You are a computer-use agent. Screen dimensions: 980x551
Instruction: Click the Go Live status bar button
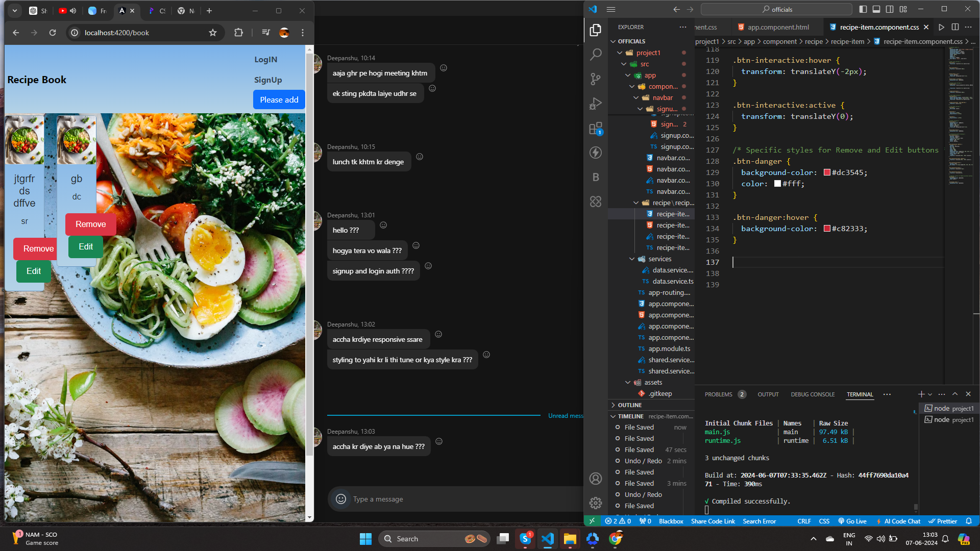pyautogui.click(x=852, y=521)
